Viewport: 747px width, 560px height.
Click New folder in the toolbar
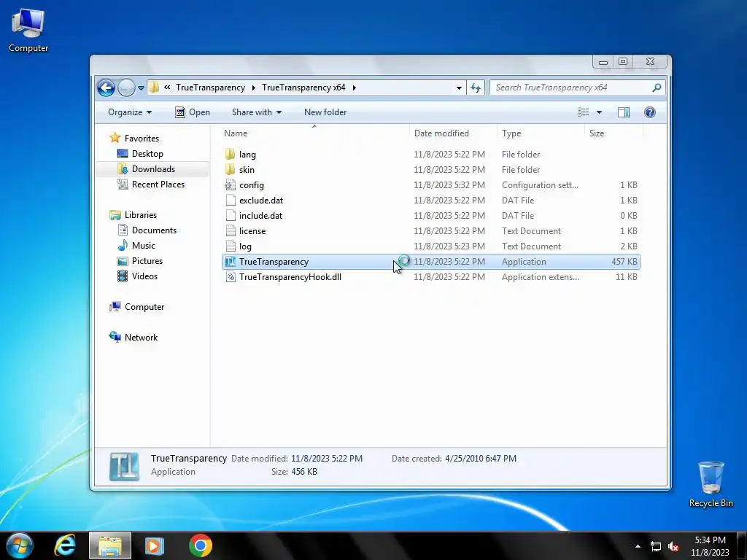point(325,112)
